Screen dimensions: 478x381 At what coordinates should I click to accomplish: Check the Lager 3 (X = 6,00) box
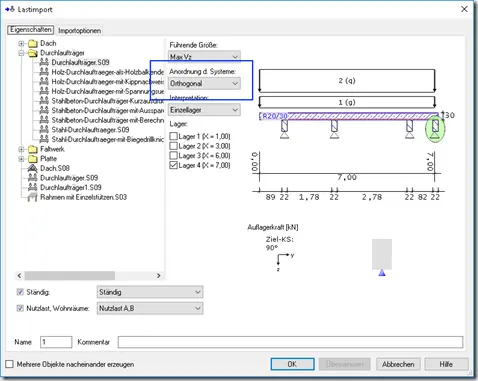click(173, 156)
